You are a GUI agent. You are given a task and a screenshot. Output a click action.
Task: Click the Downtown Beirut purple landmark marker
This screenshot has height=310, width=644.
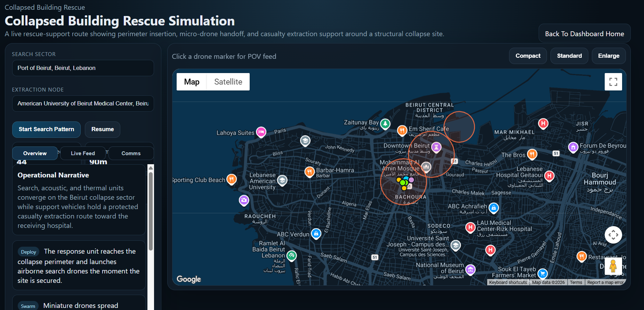(436, 147)
